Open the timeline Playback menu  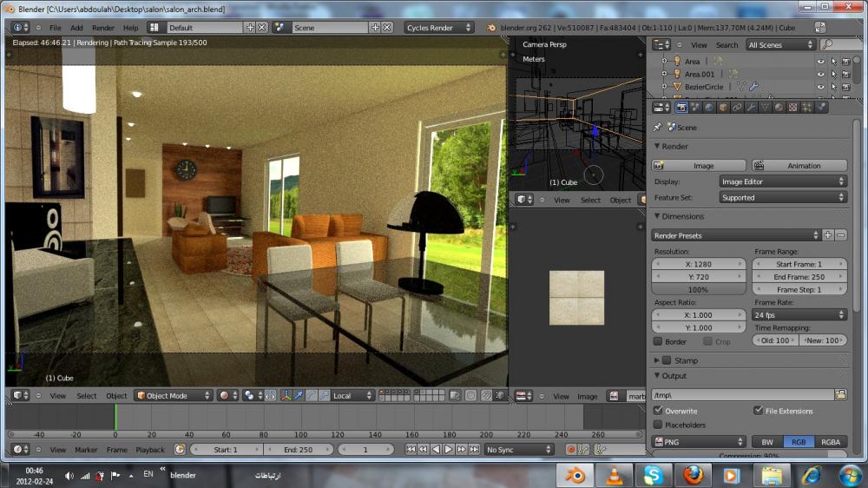pos(149,450)
